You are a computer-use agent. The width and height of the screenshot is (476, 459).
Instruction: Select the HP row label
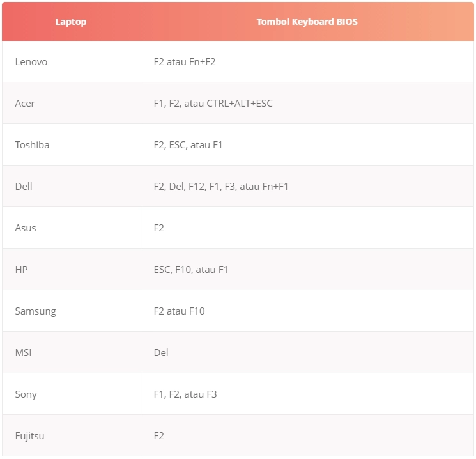point(21,270)
